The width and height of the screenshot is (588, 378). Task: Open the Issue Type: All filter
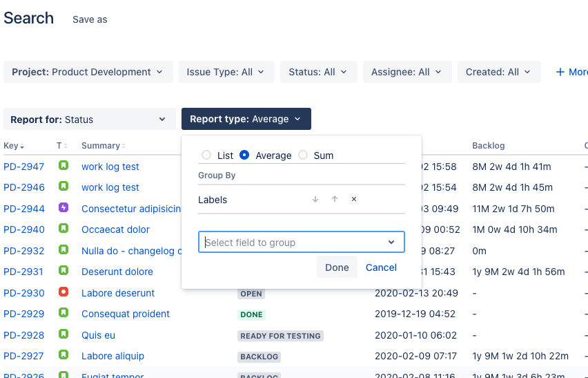pos(226,72)
